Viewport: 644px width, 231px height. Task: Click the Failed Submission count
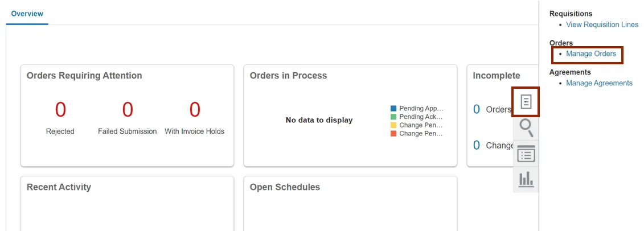coord(128,109)
